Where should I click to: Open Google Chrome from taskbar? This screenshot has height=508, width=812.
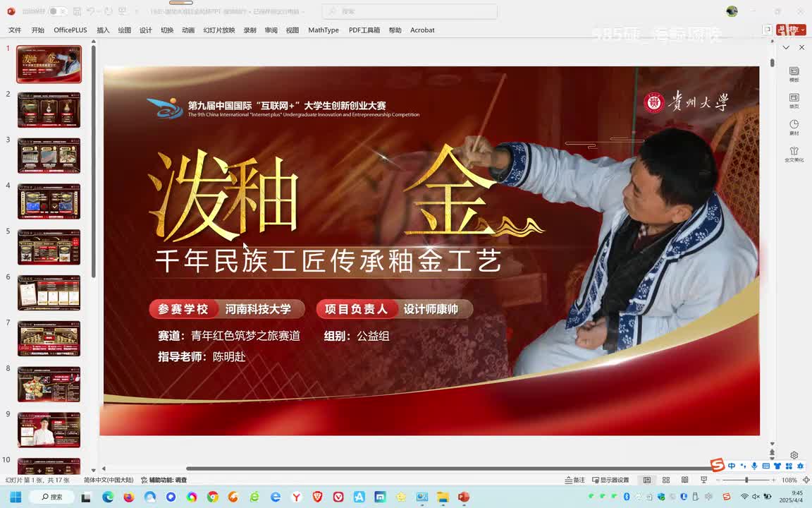click(212, 497)
